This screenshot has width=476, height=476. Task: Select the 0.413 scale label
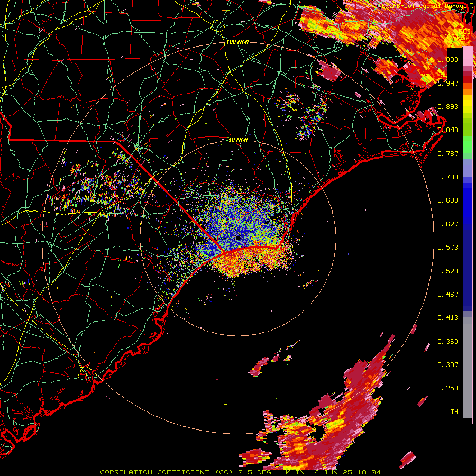448,318
